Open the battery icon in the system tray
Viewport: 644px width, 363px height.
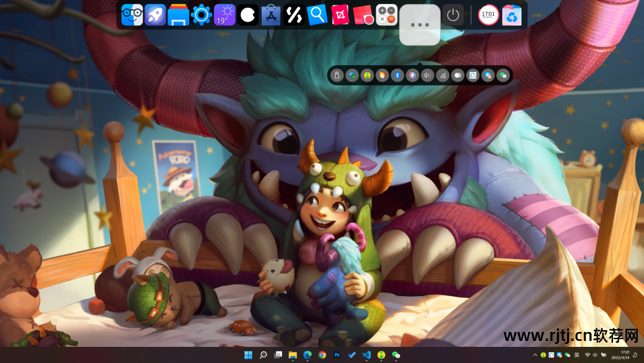(x=603, y=355)
